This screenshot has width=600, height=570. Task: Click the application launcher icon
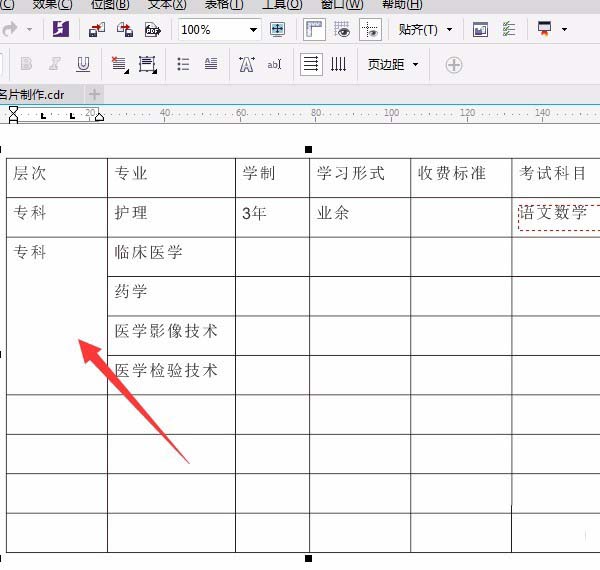click(x=545, y=29)
